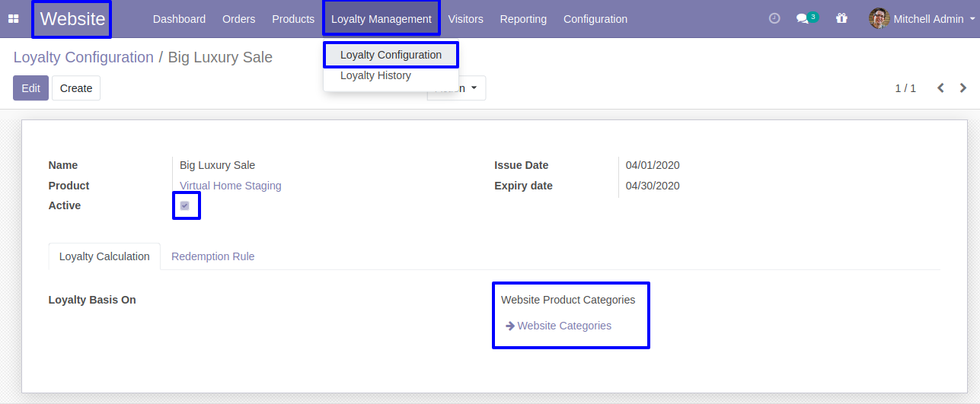The width and height of the screenshot is (980, 404).
Task: Open the apps grid menu icon
Action: click(13, 19)
